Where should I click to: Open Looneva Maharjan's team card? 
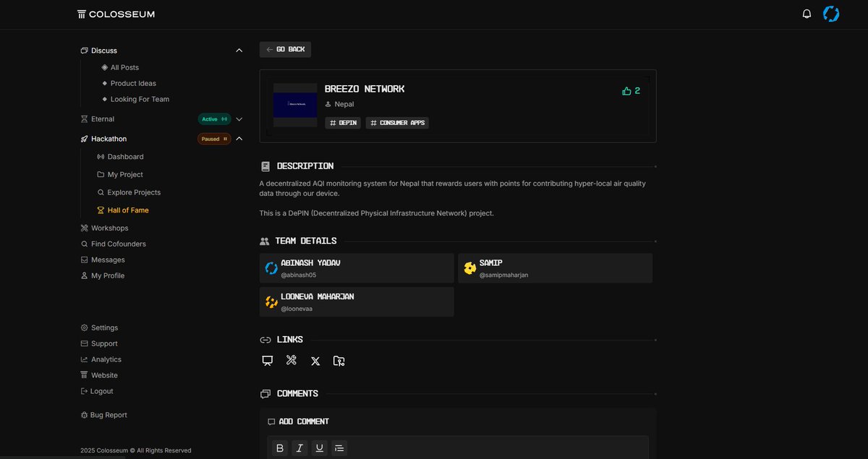(357, 302)
